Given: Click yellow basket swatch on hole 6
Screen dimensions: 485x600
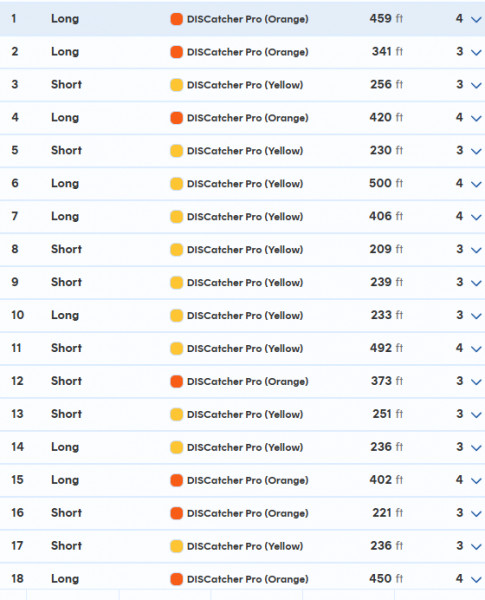Looking at the screenshot, I should coord(176,184).
